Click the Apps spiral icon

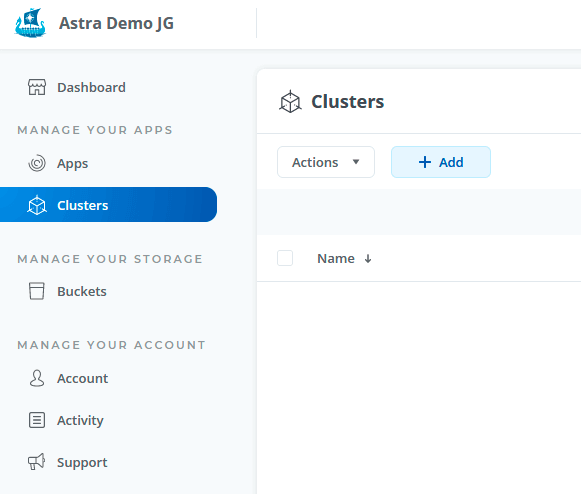click(37, 163)
